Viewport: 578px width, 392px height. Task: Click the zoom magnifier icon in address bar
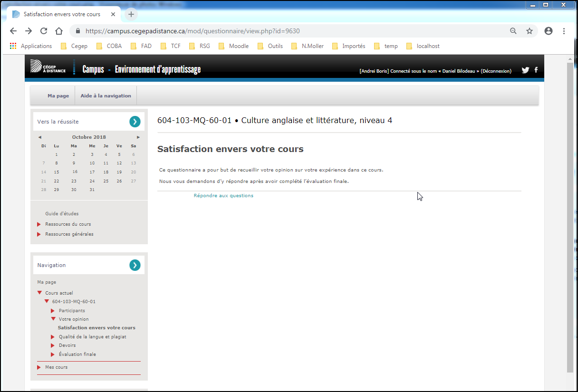coord(513,31)
